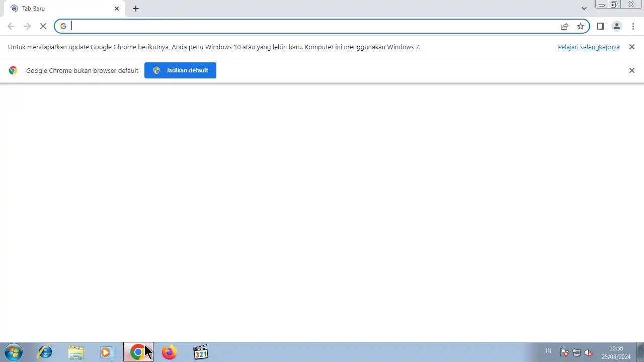The width and height of the screenshot is (644, 362).
Task: Launch Internet Explorer from taskbar
Action: click(x=45, y=352)
